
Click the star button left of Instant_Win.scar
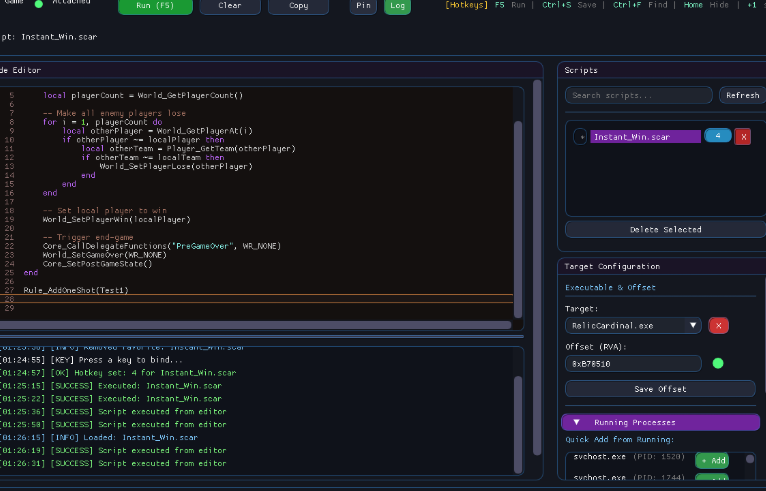tap(580, 137)
